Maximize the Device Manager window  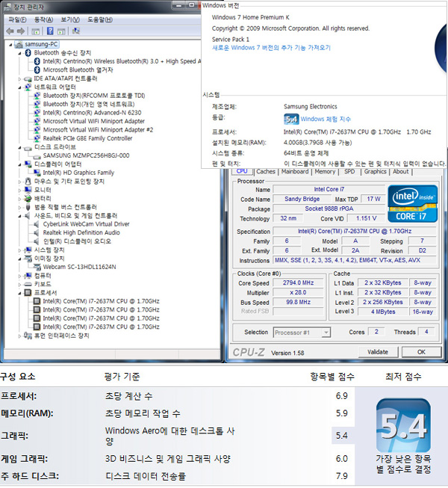[x=191, y=5]
